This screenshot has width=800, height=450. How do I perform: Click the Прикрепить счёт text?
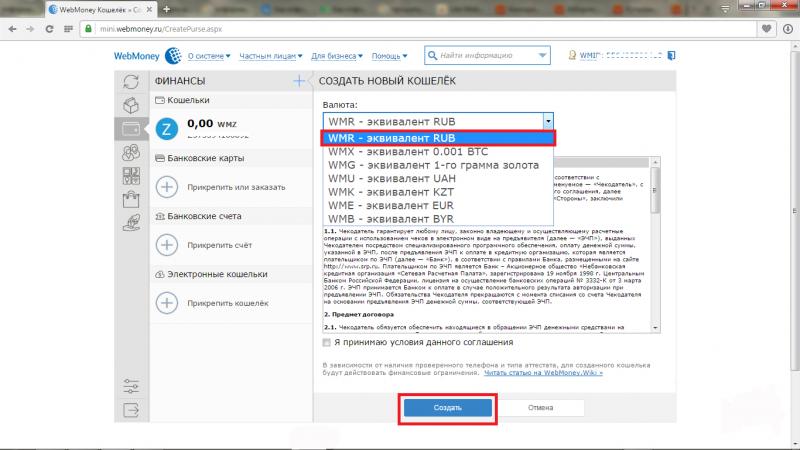coord(219,245)
